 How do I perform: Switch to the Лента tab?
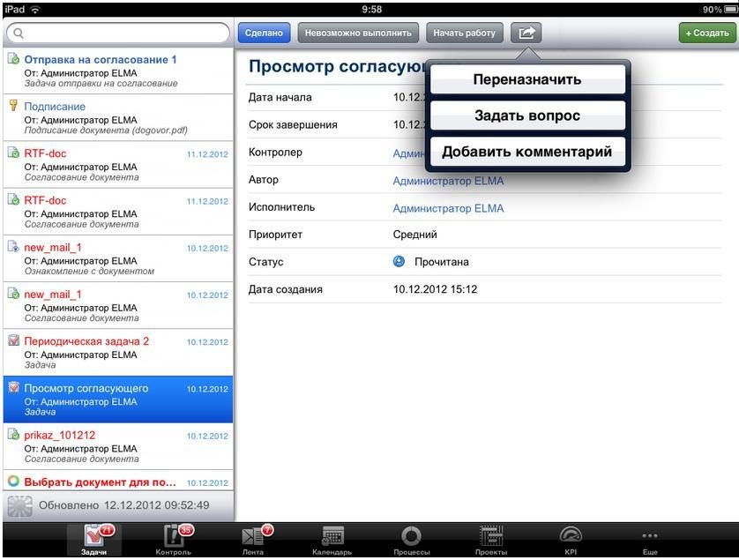[x=253, y=540]
